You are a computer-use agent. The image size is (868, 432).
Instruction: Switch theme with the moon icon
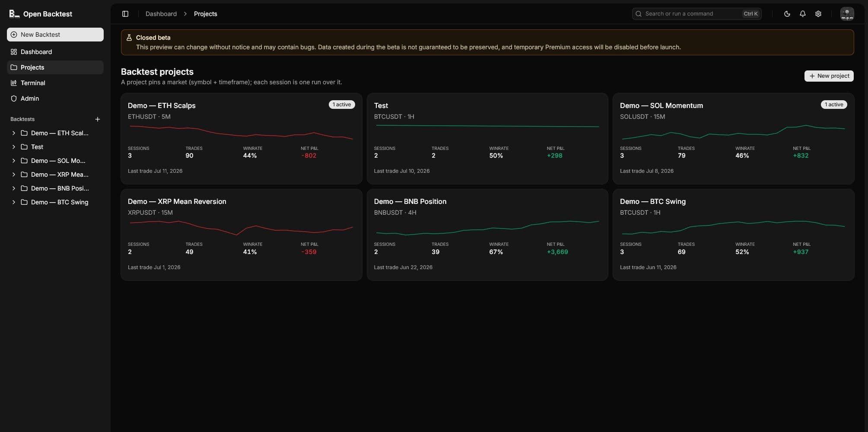click(787, 14)
